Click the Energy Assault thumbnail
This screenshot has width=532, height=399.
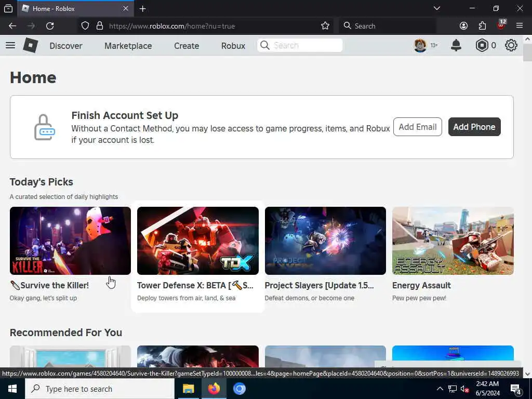click(453, 241)
